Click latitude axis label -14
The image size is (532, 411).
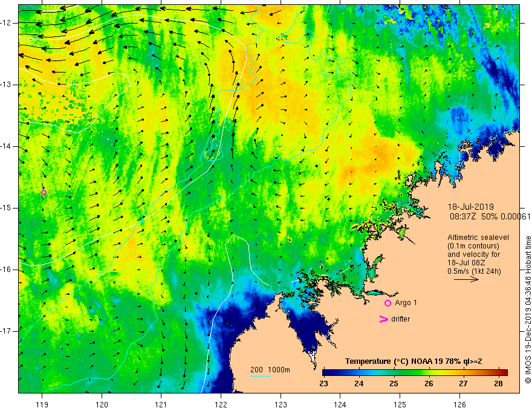pos(7,146)
